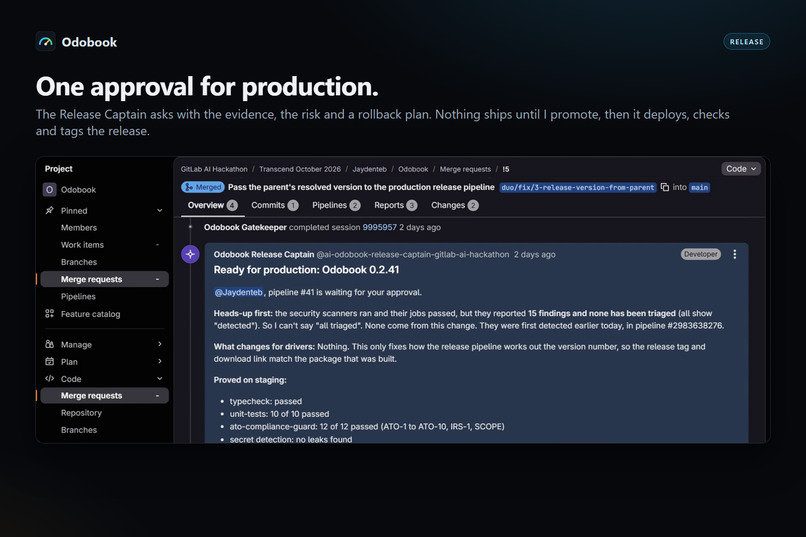Go to Transcend October 2026 breadcrumb
806x537 pixels.
(300, 169)
